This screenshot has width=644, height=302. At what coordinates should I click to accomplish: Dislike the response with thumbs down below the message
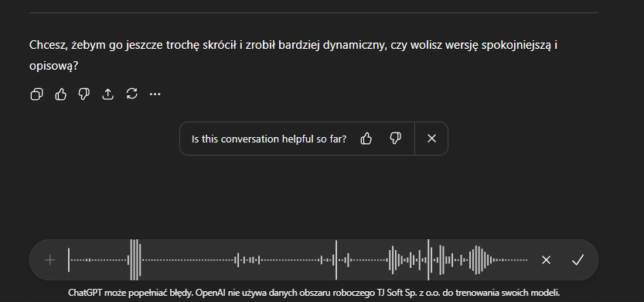(83, 94)
